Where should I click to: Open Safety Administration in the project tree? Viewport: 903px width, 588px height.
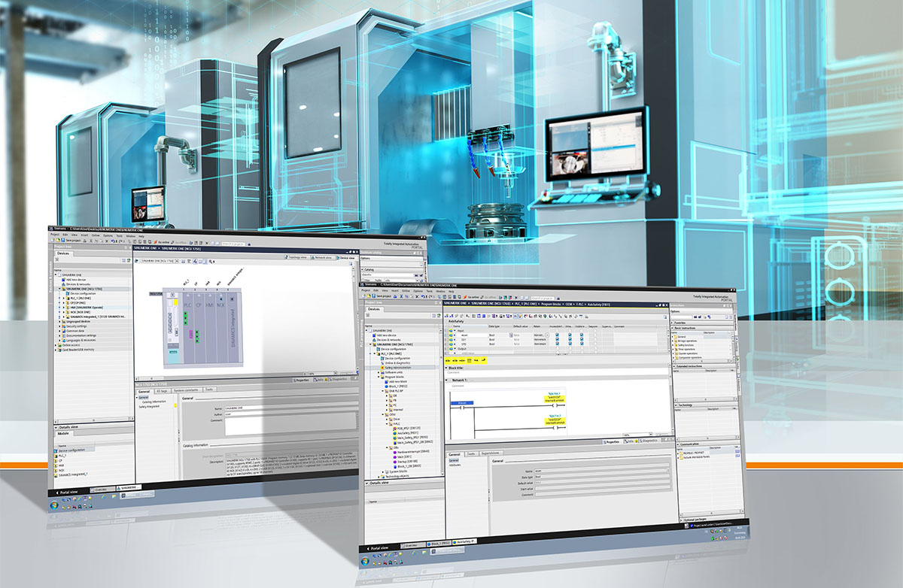[398, 367]
